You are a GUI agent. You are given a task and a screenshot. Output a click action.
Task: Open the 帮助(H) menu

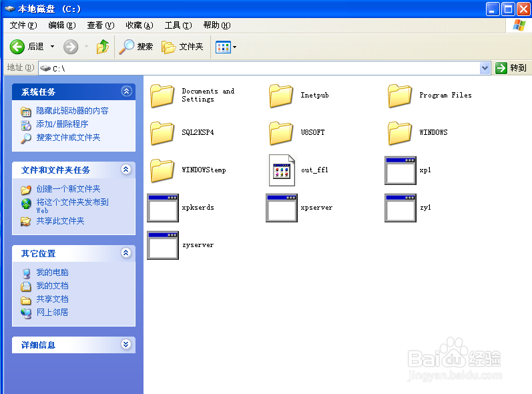pyautogui.click(x=217, y=25)
